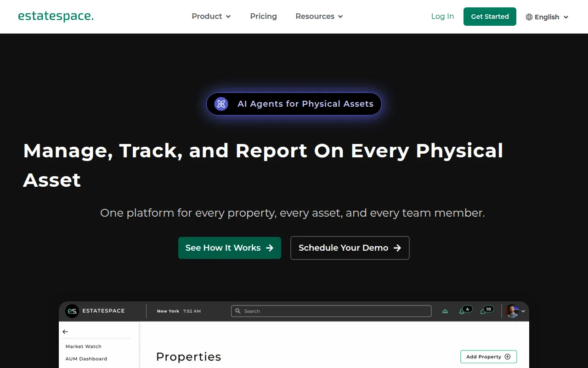Image resolution: width=588 pixels, height=368 pixels.
Task: Click the globe language icon
Action: click(x=529, y=17)
